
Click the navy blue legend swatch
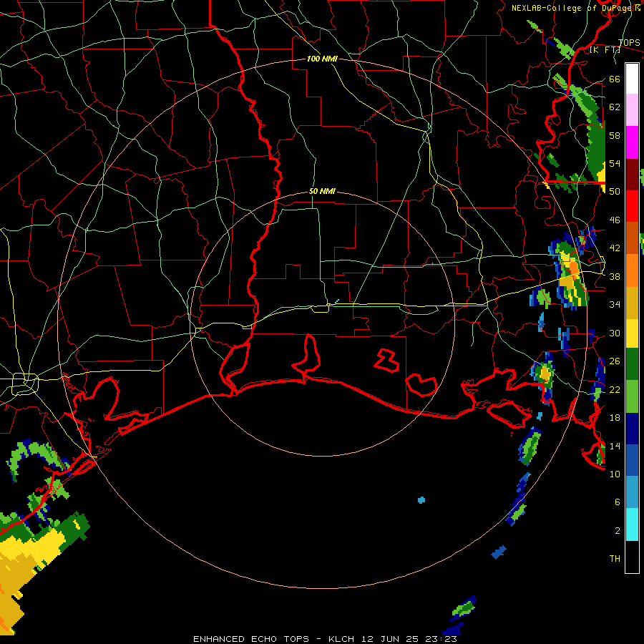(632, 429)
